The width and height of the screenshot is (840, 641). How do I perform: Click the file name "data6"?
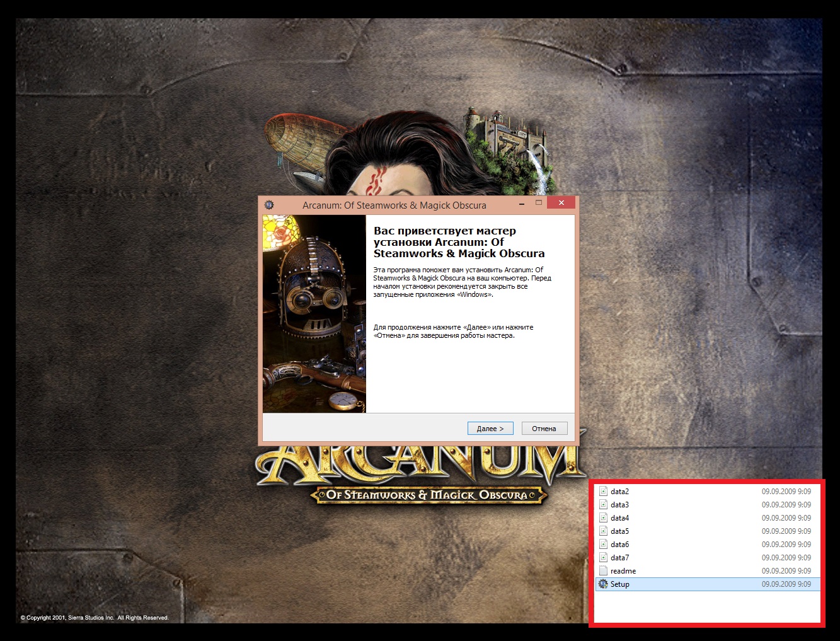pos(620,545)
